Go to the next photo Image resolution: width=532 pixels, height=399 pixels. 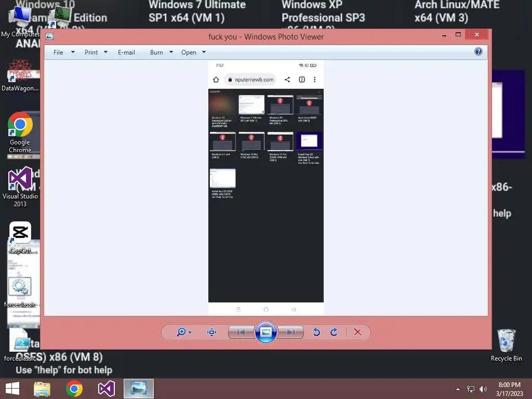290,332
